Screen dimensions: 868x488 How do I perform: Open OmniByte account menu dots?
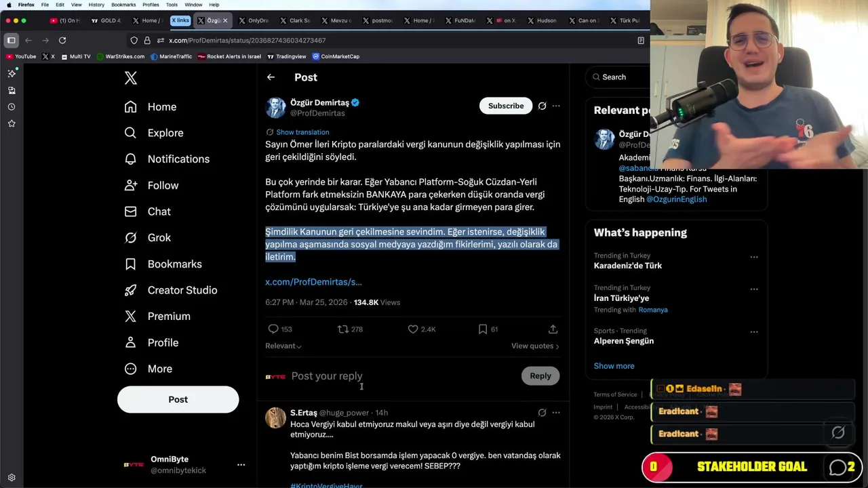coord(241,465)
